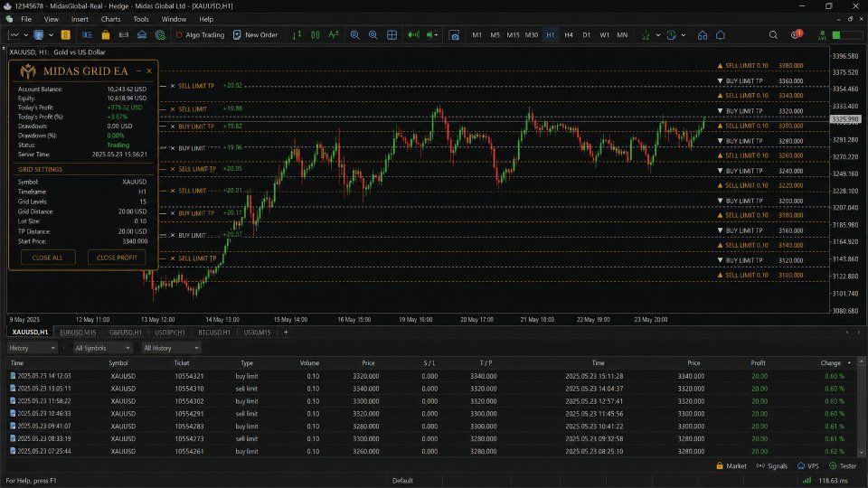Image resolution: width=868 pixels, height=488 pixels.
Task: Switch chart to W1 timeframe
Action: [605, 35]
